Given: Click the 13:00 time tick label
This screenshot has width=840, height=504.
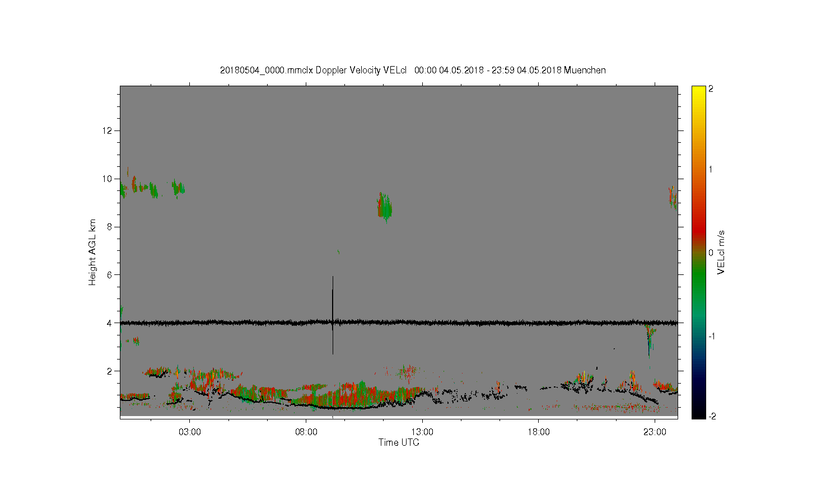Looking at the screenshot, I should coord(422,432).
